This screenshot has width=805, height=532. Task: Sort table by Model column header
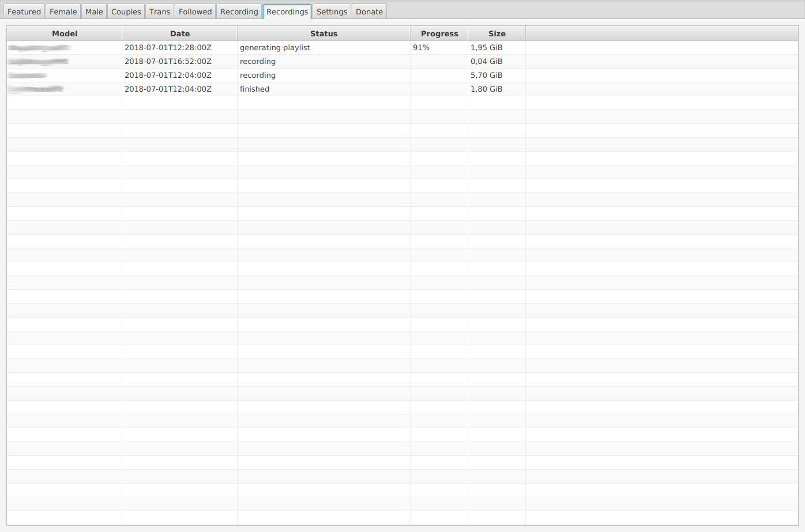[x=65, y=33]
